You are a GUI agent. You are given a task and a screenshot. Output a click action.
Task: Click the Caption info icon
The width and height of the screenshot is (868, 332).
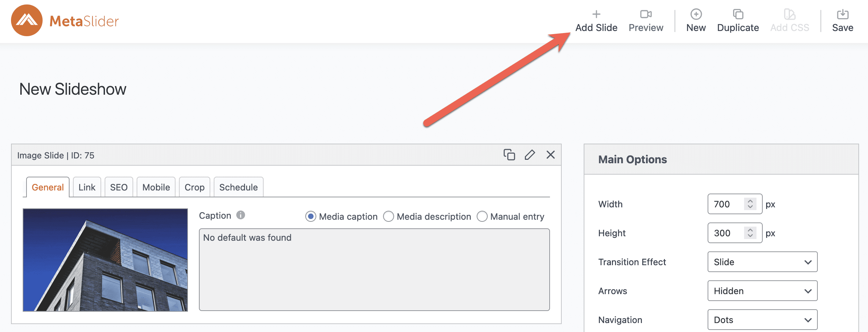coord(241,215)
